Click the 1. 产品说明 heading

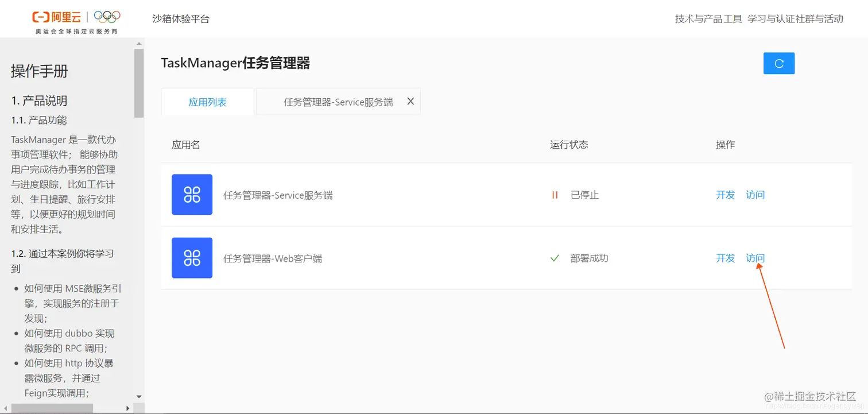pyautogui.click(x=40, y=100)
